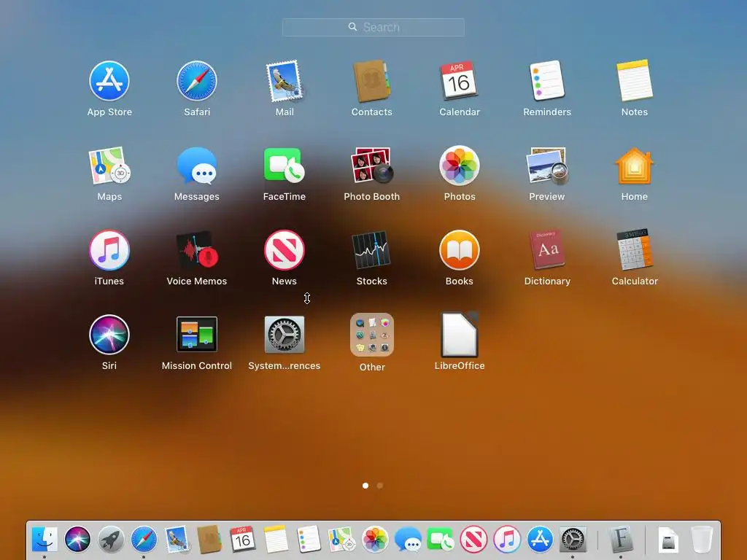This screenshot has width=747, height=560.
Task: Launch FaceTime from Launchpad grid
Action: (285, 166)
